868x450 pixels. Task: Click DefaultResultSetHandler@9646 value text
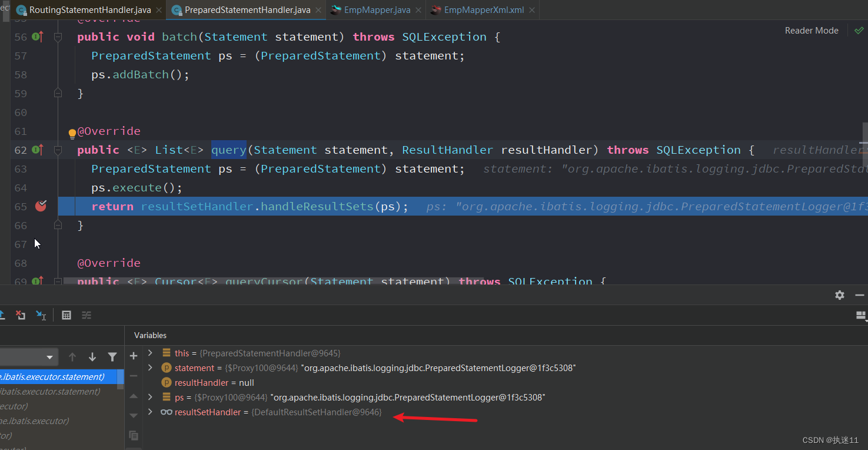pos(317,412)
